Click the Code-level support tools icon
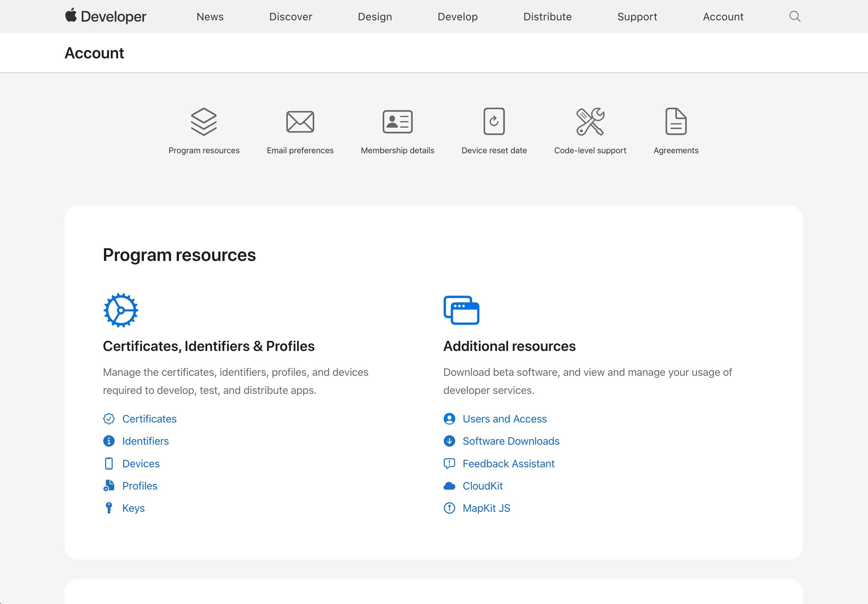868x604 pixels. tap(590, 122)
